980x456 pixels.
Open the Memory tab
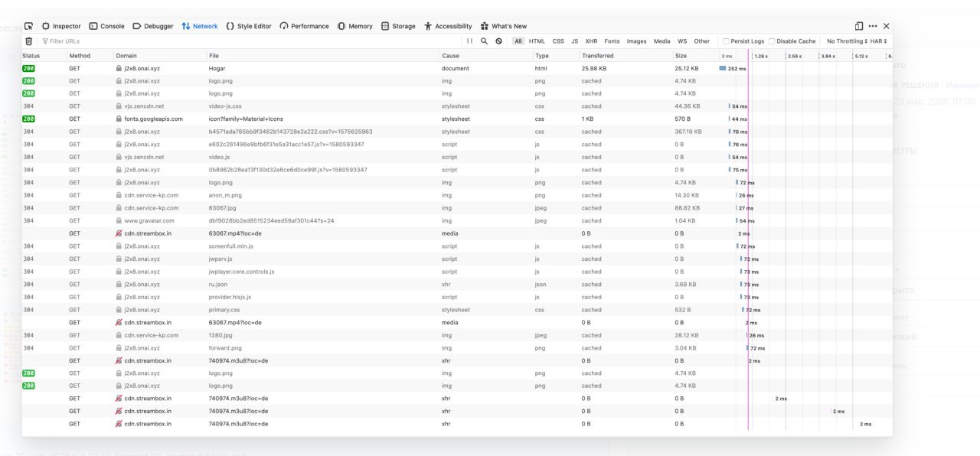[354, 26]
